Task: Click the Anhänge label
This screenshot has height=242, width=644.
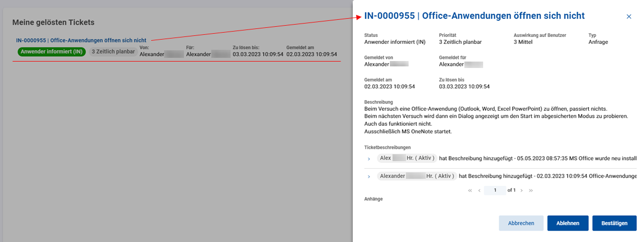Action: click(x=373, y=199)
